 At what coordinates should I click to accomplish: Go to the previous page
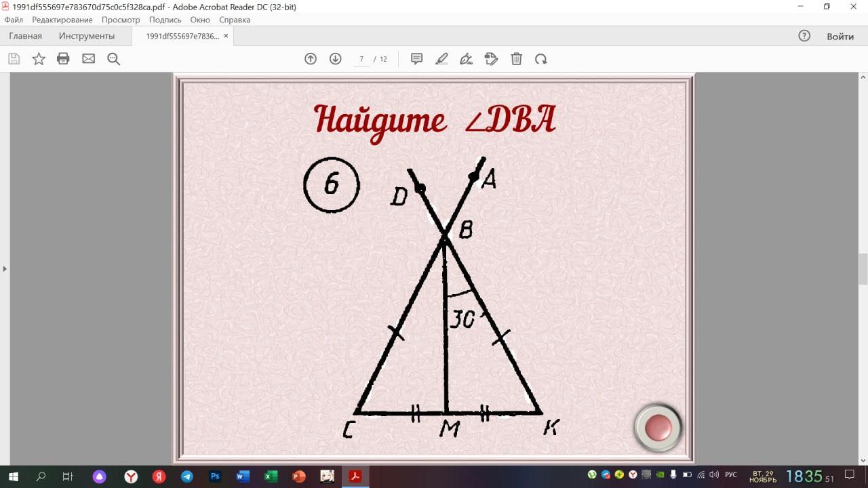pyautogui.click(x=311, y=59)
